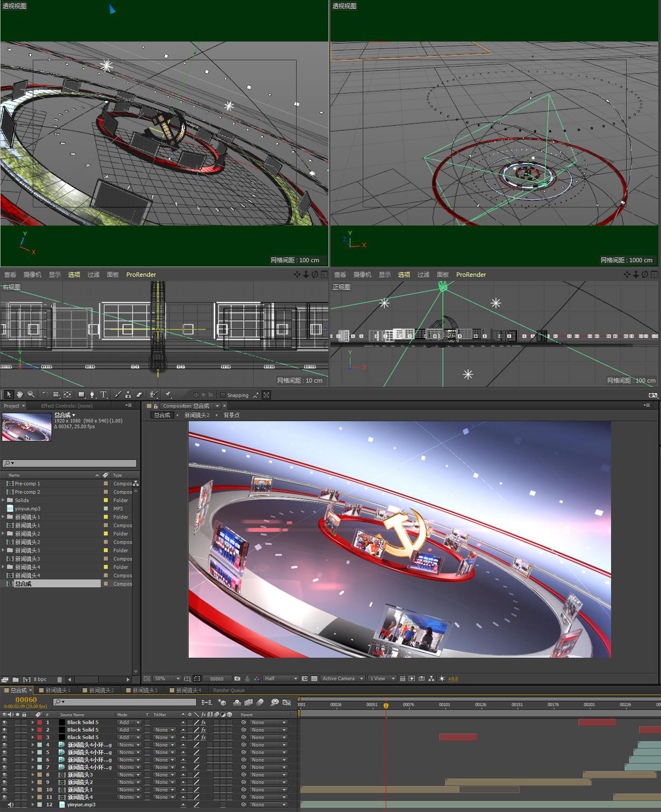Select the Rotation tool

tap(45, 394)
